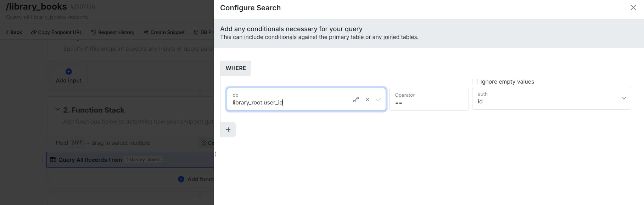Click the Add function plus icon

181,179
